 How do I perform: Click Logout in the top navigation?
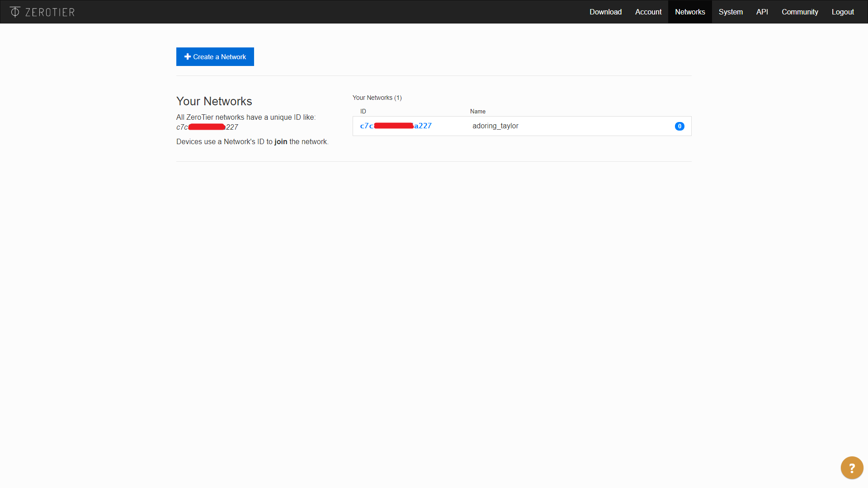tap(842, 12)
